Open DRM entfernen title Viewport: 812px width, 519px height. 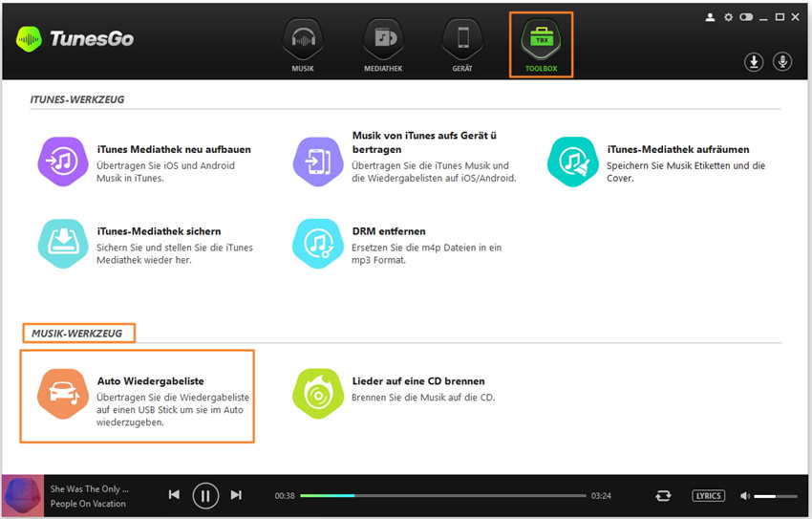pyautogui.click(x=389, y=231)
